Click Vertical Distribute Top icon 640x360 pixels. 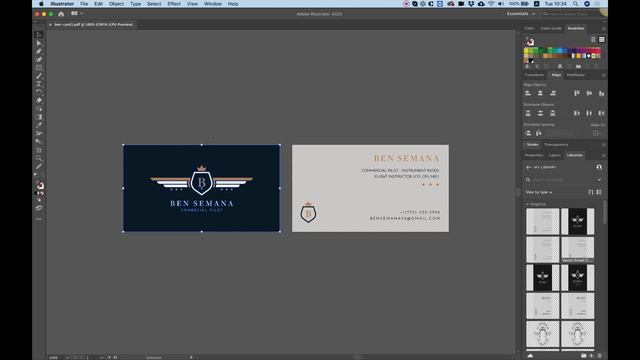pos(528,113)
